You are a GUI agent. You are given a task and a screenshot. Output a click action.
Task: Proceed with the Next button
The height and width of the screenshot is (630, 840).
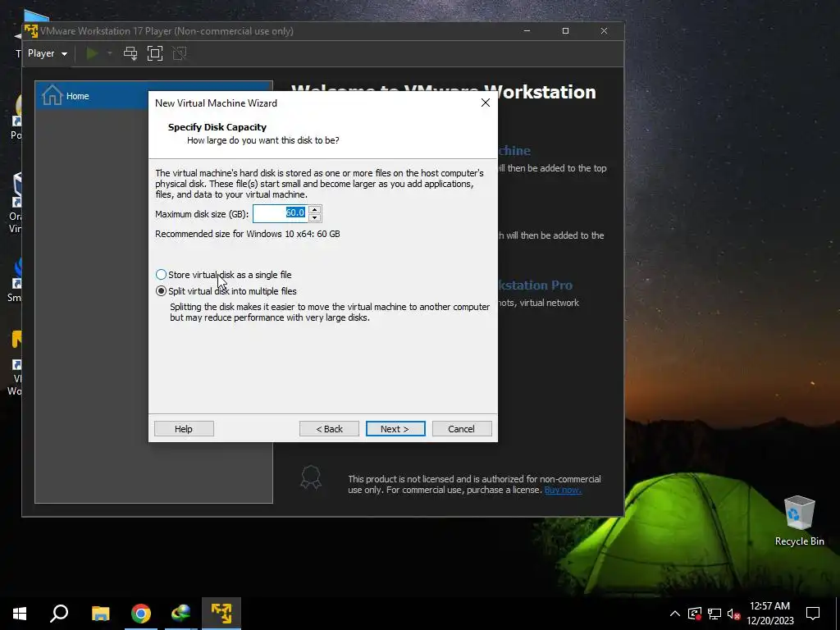click(x=395, y=428)
